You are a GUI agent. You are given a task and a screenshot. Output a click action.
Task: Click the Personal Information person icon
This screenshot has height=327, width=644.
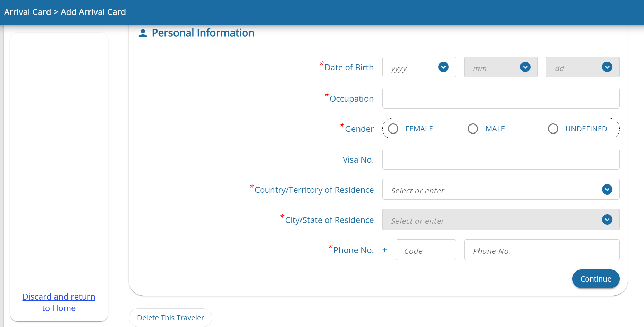(143, 33)
